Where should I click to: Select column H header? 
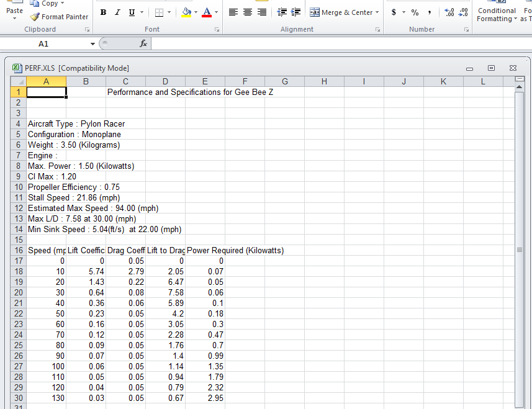(x=324, y=81)
